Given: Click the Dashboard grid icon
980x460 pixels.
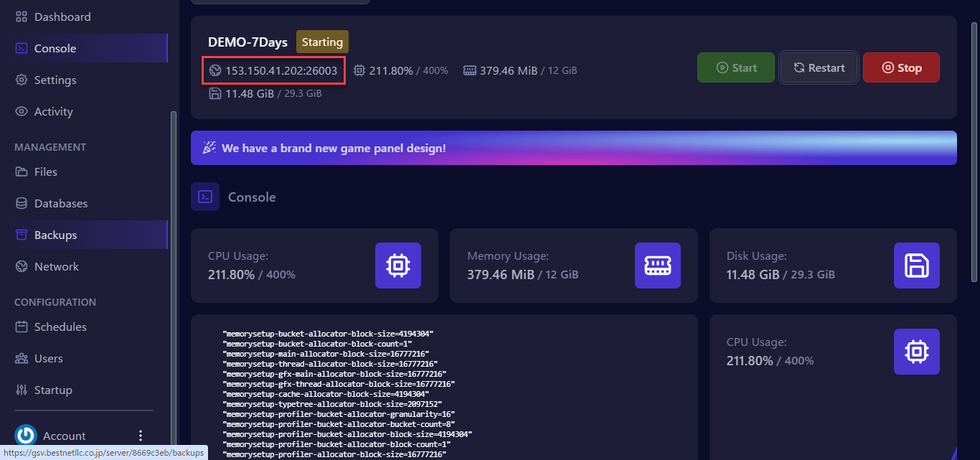Looking at the screenshot, I should click(x=22, y=17).
